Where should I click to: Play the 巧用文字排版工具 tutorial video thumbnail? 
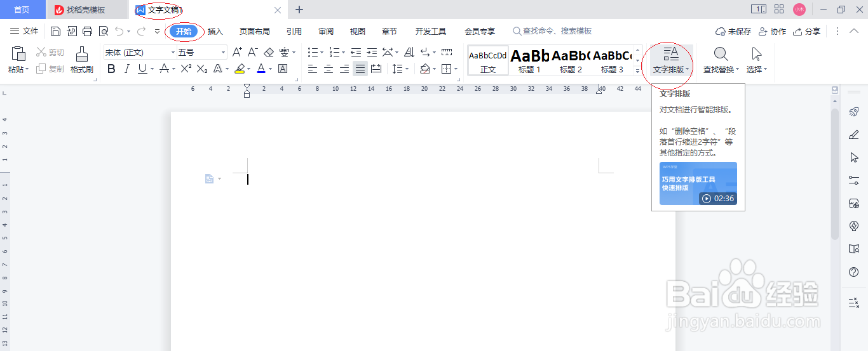(698, 183)
